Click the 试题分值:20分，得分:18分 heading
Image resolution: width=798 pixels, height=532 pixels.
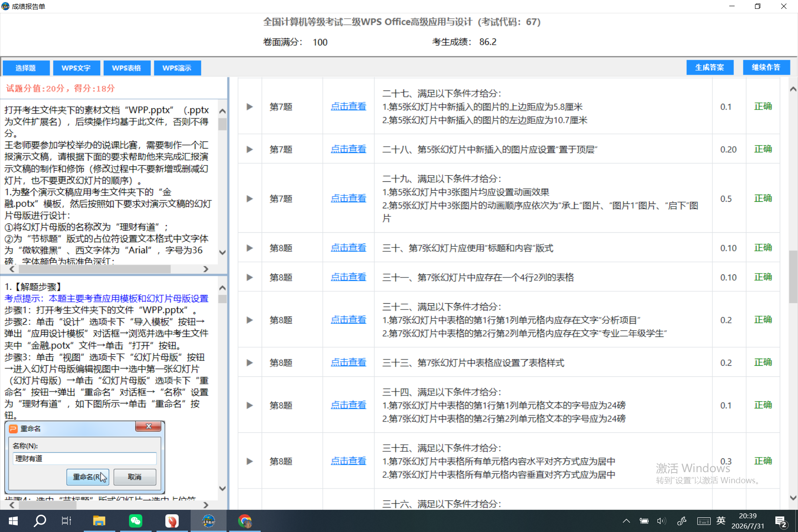click(60, 88)
